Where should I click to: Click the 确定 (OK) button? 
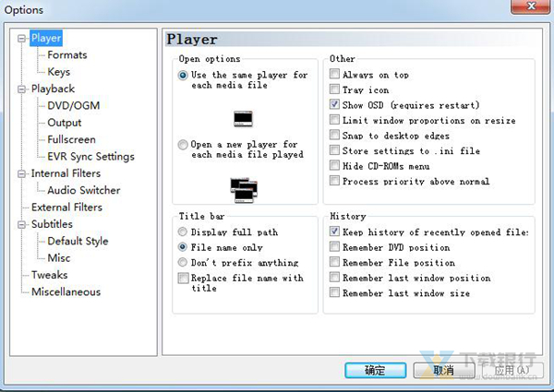[375, 371]
